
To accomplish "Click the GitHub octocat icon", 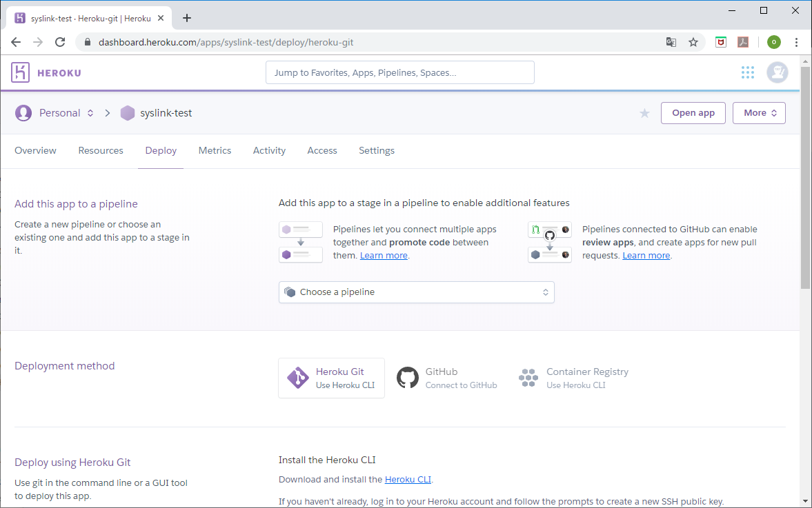I will tap(408, 378).
